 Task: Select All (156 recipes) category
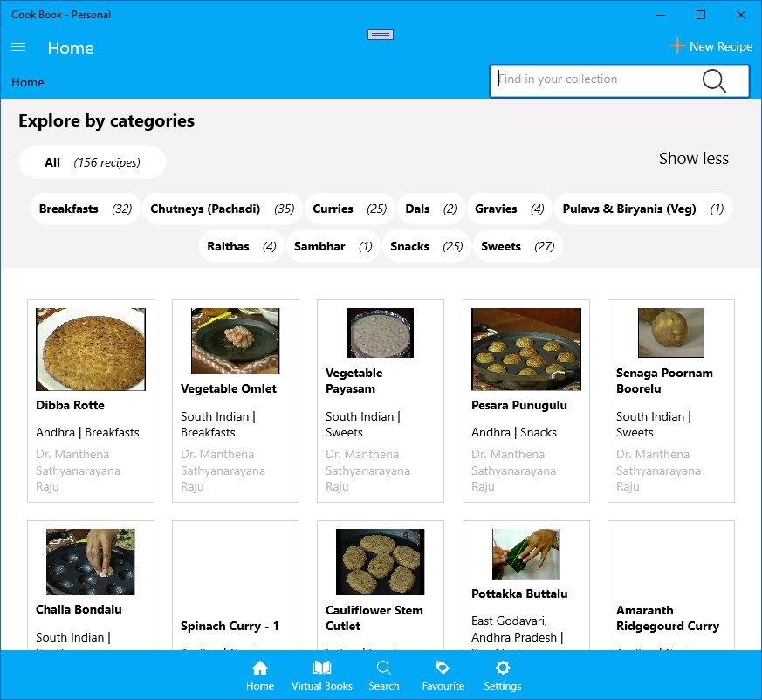point(93,162)
